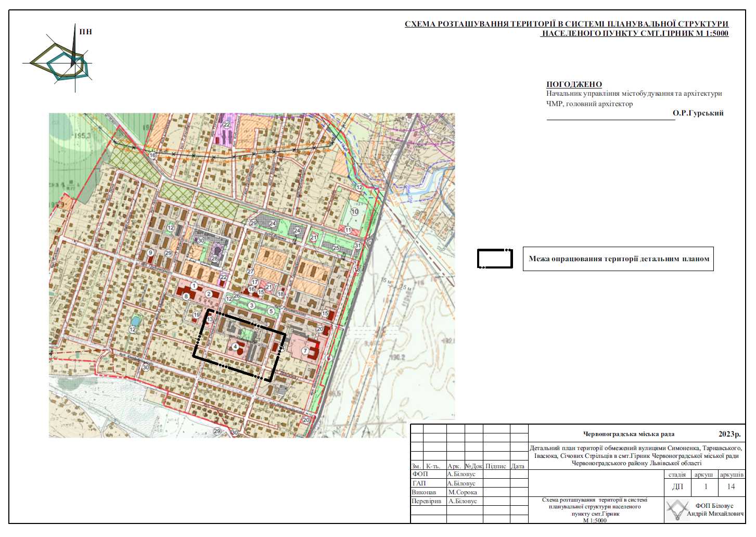Click the dashed black boundary legend symbol
Viewport: 756px width, 537px height.
pyautogui.click(x=495, y=259)
